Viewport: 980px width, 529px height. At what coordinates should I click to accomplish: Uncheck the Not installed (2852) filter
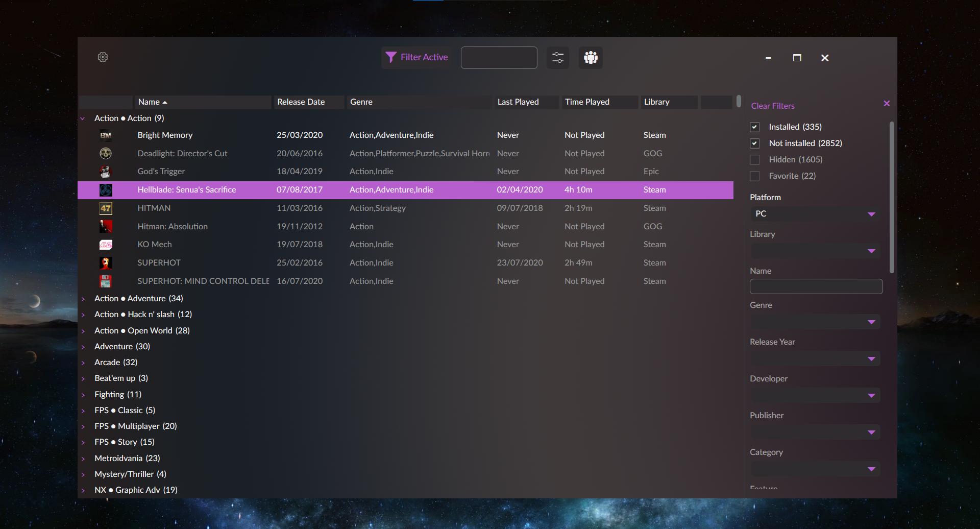pos(754,143)
